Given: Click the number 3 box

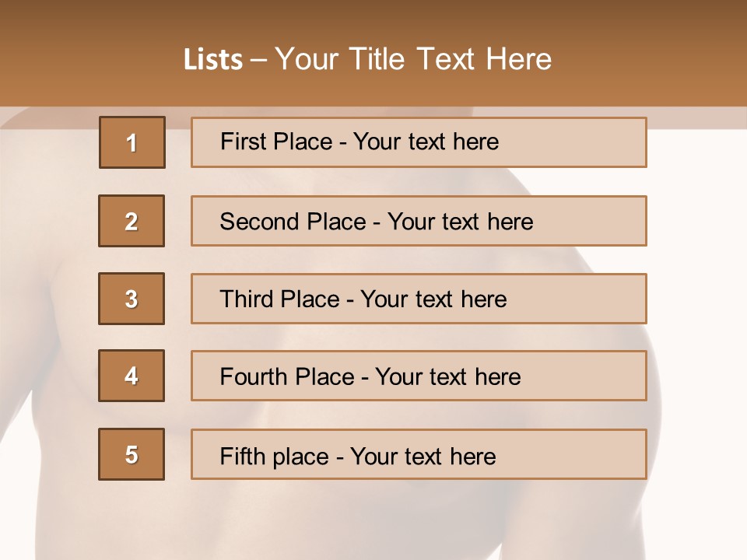Looking at the screenshot, I should [132, 299].
